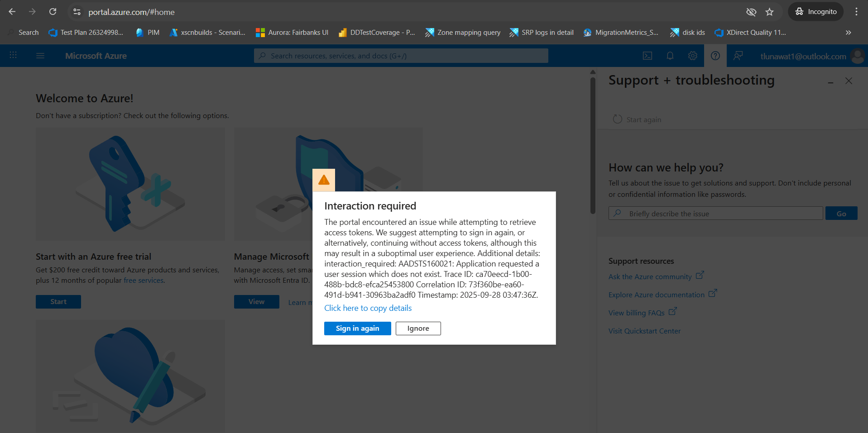Image resolution: width=868 pixels, height=433 pixels.
Task: Click the Microsoft Azure home title
Action: point(96,56)
